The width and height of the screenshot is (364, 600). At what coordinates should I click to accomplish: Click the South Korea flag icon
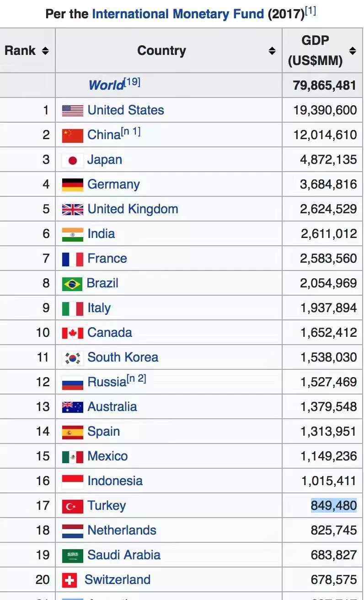(73, 358)
